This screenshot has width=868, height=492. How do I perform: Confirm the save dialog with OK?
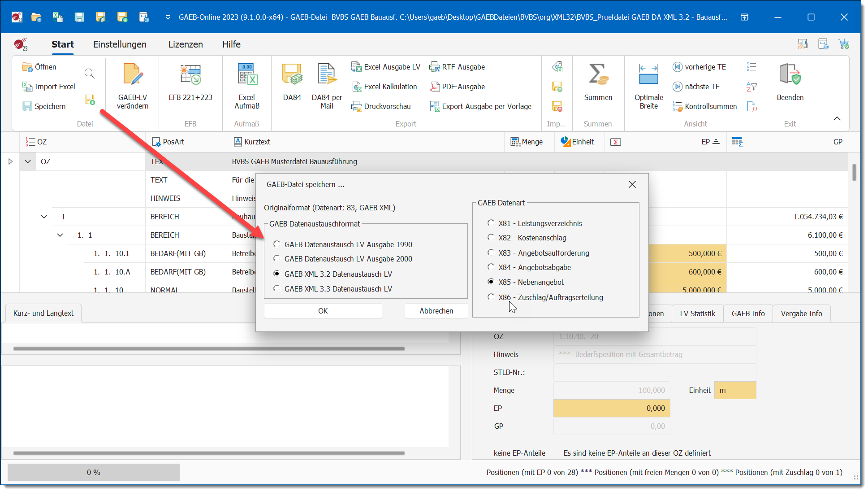323,311
